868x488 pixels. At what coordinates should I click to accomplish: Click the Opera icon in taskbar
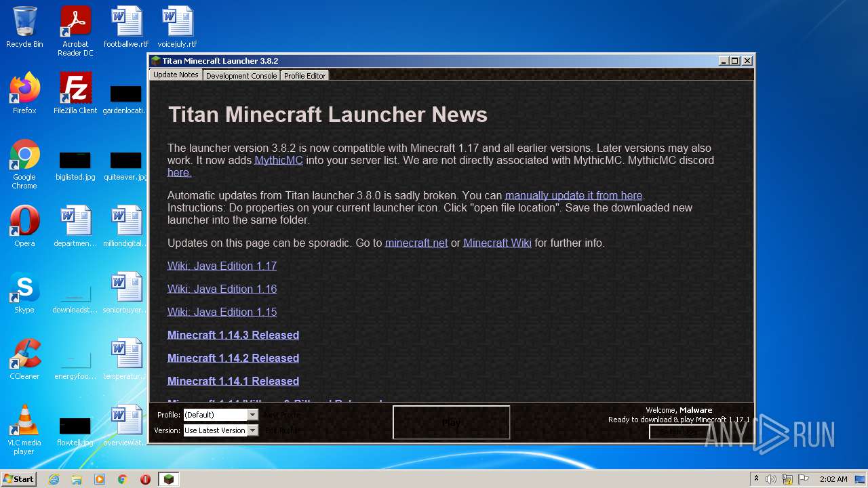coord(145,479)
